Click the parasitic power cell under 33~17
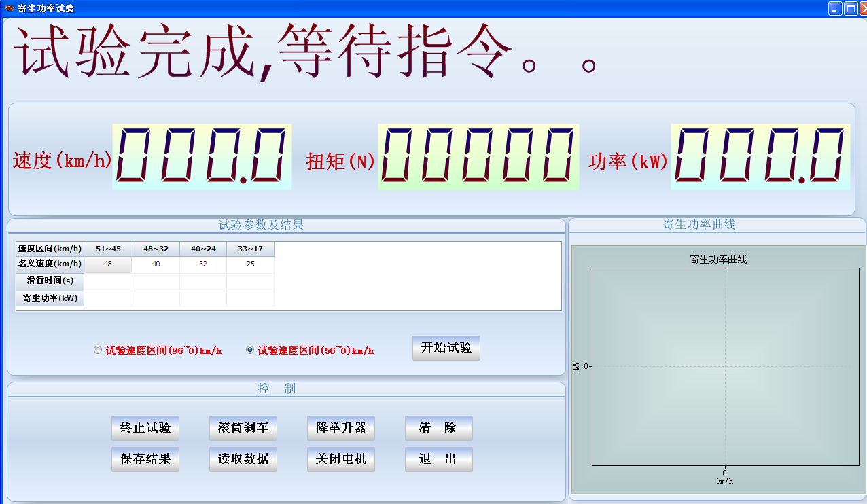Image resolution: width=867 pixels, height=504 pixels. [250, 298]
